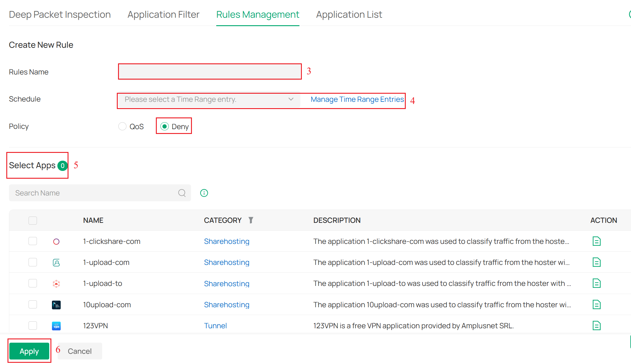Switch to the Application Filter tab
This screenshot has width=631, height=364.
163,14
